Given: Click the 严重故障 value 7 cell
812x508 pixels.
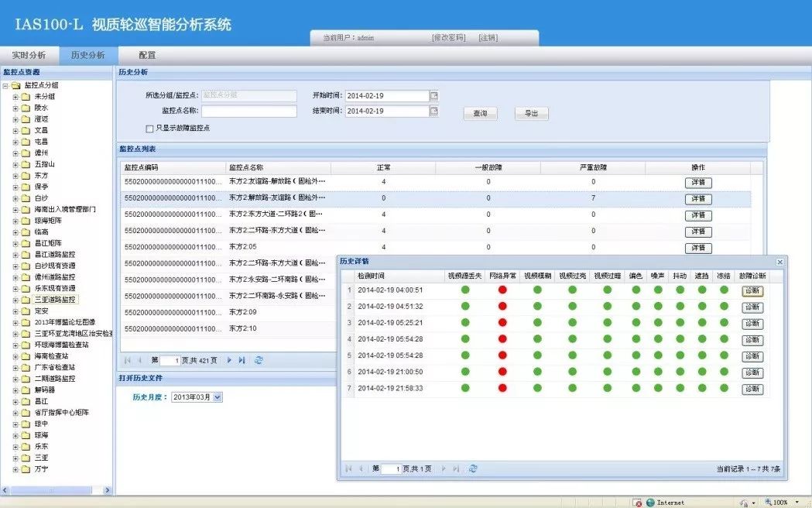Looking at the screenshot, I should [x=593, y=197].
